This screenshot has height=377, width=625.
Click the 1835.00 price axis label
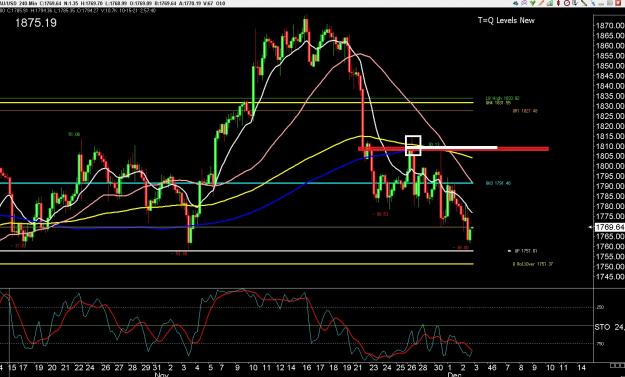(x=610, y=96)
